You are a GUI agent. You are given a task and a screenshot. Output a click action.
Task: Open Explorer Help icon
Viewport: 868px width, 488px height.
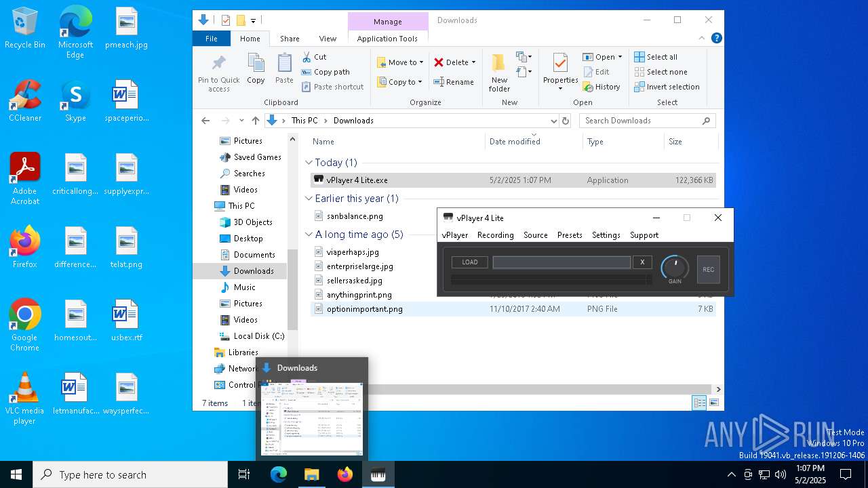(x=716, y=39)
